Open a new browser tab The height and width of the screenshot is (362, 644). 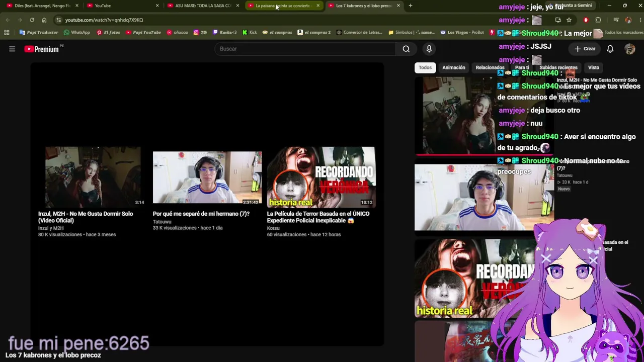(x=411, y=6)
